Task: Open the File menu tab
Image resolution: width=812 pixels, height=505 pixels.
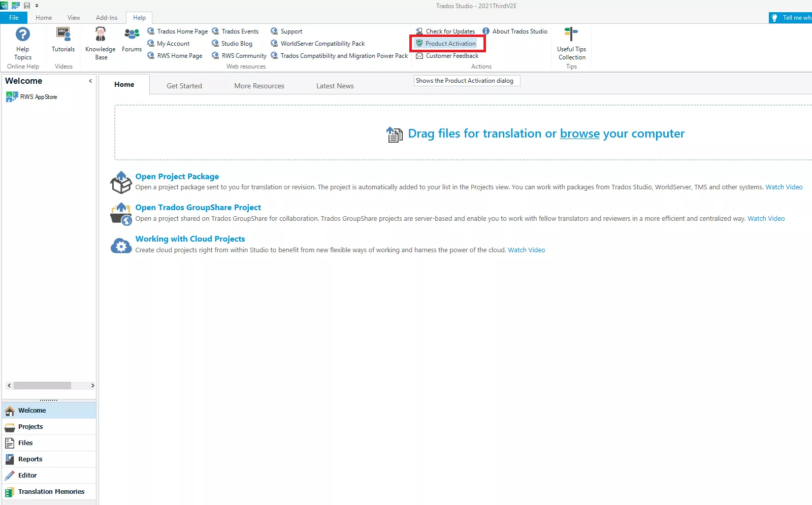Action: click(14, 18)
